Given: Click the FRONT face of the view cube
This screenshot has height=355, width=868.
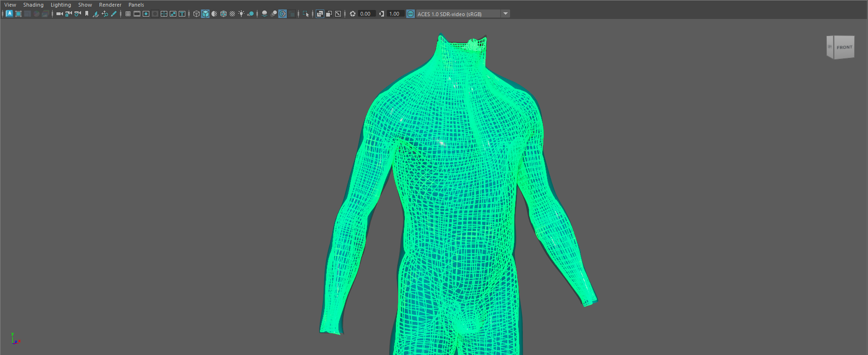Looking at the screenshot, I should pyautogui.click(x=844, y=47).
